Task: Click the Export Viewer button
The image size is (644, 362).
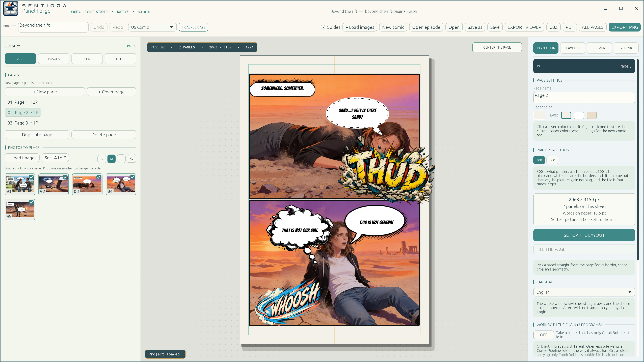Action: click(524, 27)
